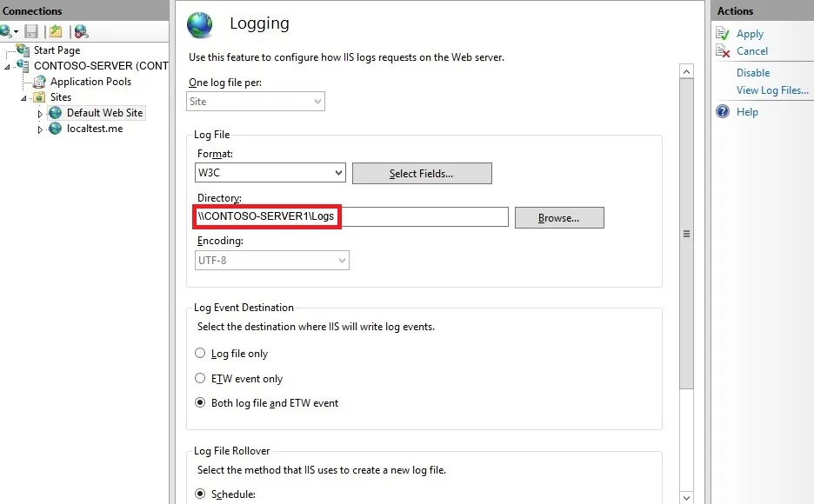Click the localtest.me globe icon

point(55,129)
